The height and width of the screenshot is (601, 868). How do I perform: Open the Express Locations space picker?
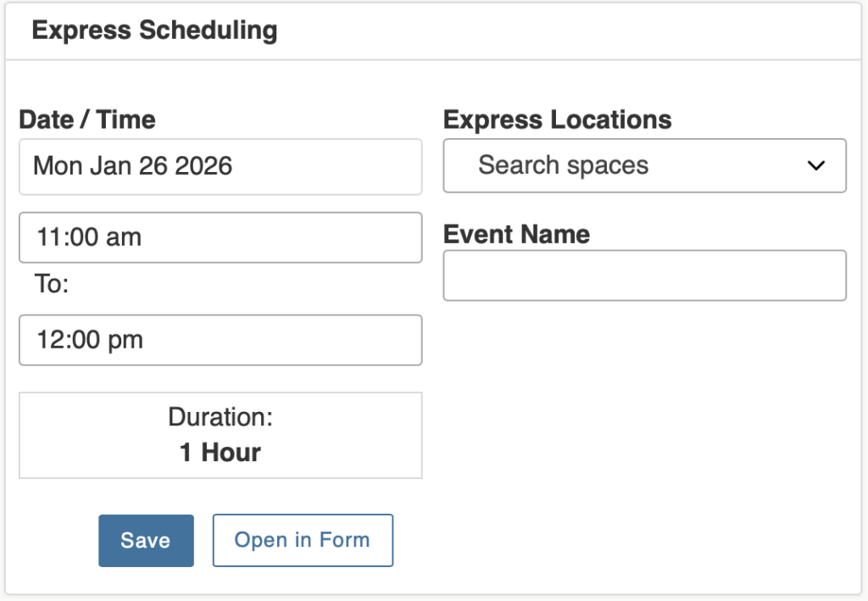click(x=644, y=166)
